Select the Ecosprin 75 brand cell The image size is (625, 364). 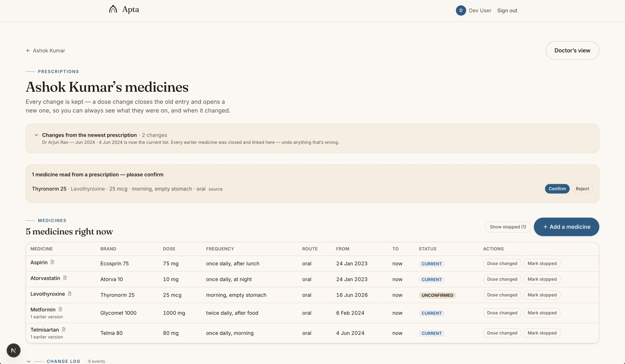point(114,263)
